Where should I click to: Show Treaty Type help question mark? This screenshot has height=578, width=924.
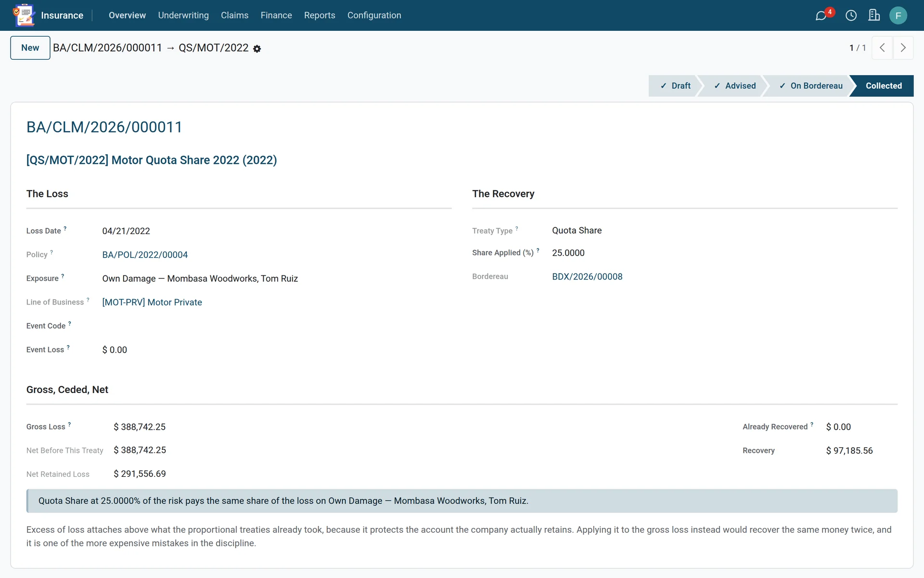(x=516, y=228)
